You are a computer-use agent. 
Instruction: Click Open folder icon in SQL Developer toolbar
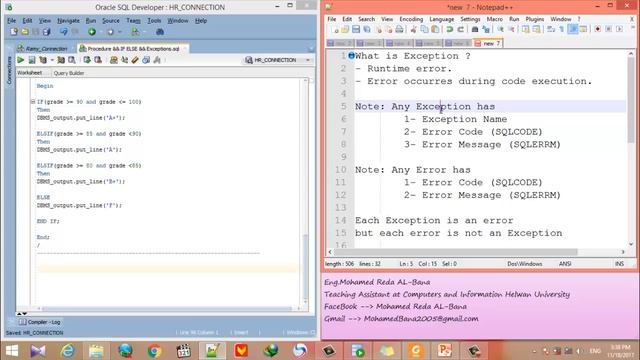[x=25, y=31]
